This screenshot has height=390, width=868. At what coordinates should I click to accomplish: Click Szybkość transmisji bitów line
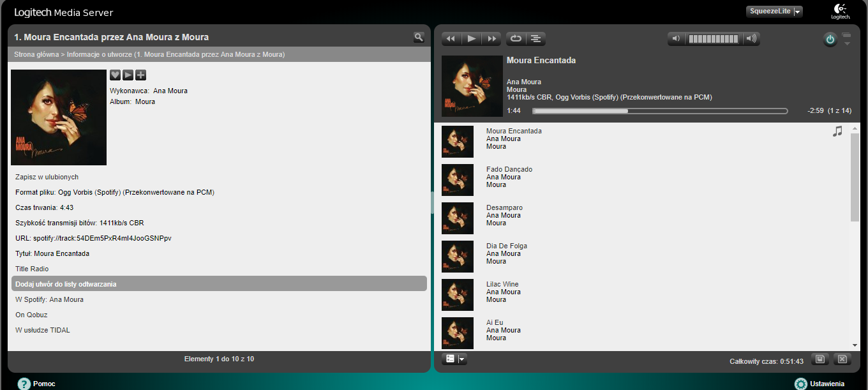click(x=80, y=223)
